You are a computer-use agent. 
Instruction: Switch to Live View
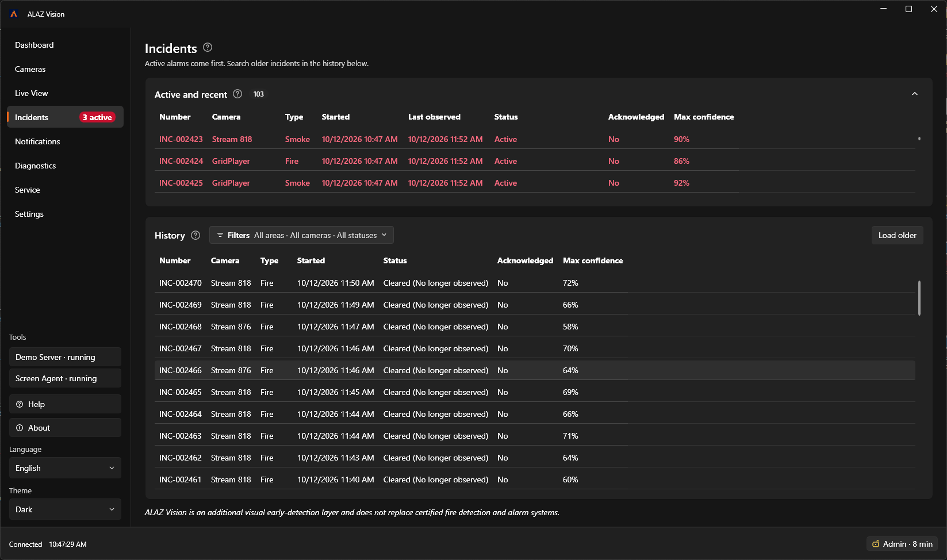click(x=65, y=93)
